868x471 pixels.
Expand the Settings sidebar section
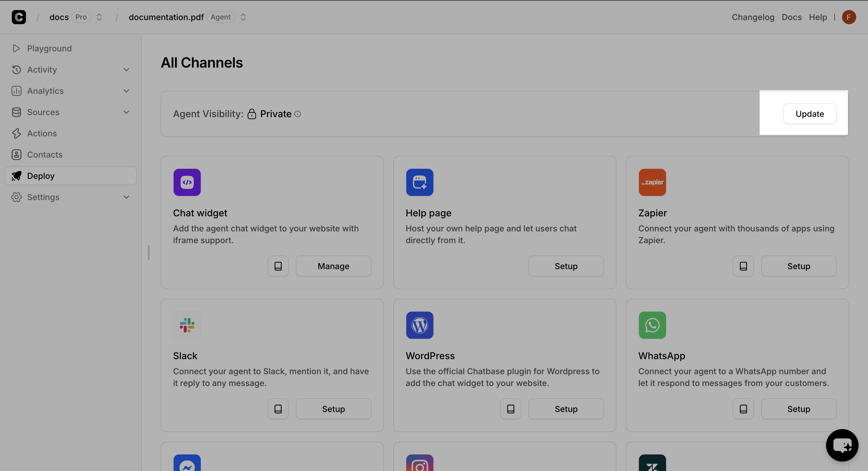click(126, 197)
